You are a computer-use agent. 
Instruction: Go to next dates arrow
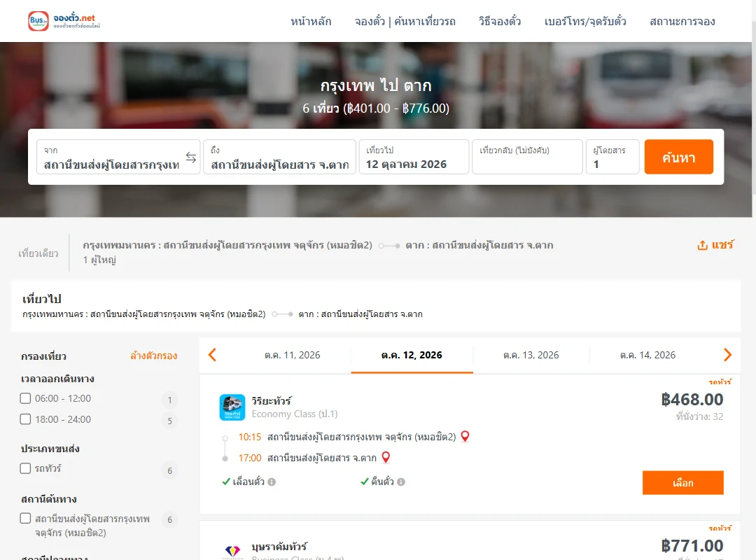click(727, 355)
